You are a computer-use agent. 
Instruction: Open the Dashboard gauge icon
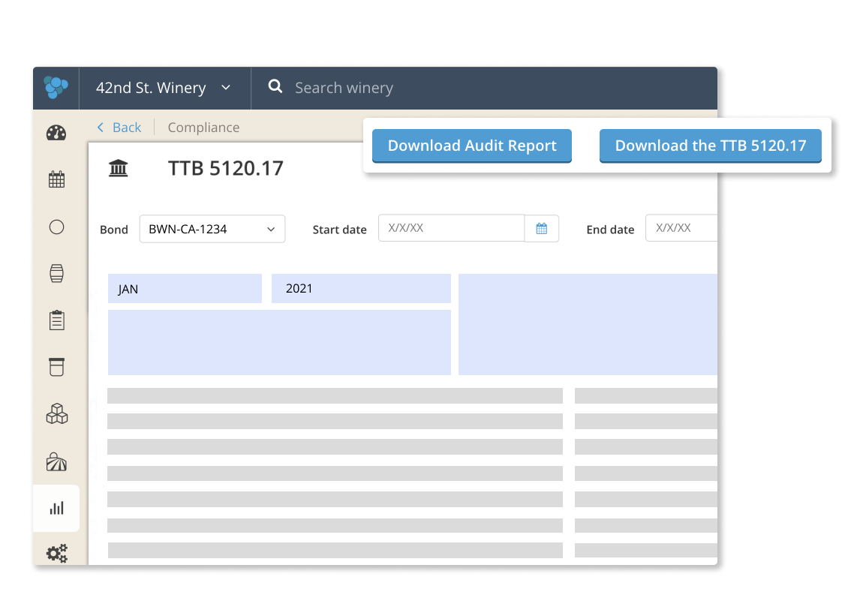[56, 134]
